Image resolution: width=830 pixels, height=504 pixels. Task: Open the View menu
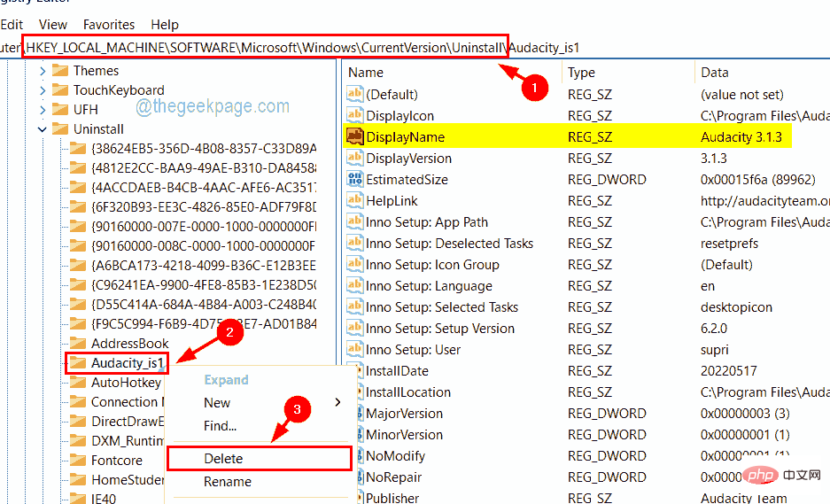tap(53, 24)
